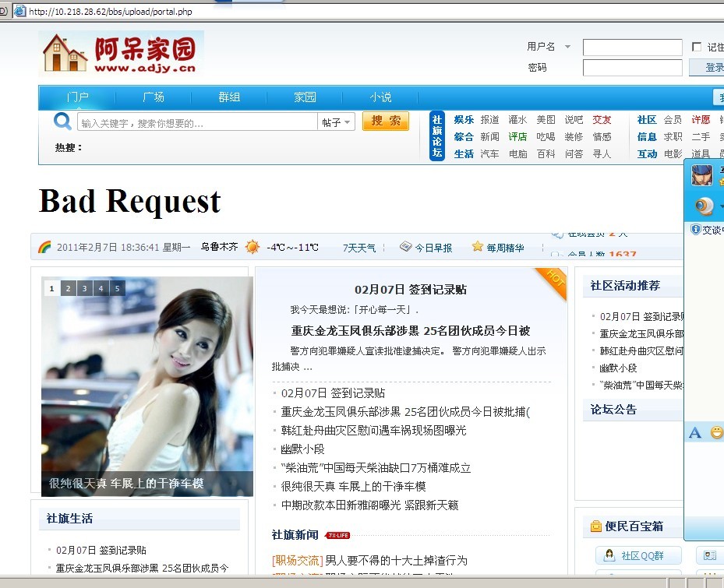724x588 pixels.
Task: Open the 群组 tab
Action: (x=229, y=97)
